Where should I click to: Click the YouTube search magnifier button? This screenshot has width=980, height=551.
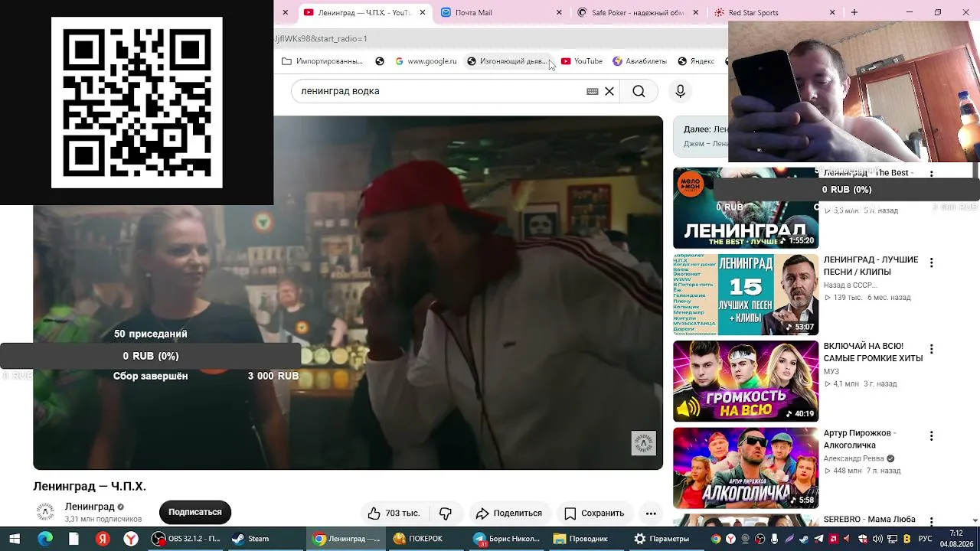point(639,91)
